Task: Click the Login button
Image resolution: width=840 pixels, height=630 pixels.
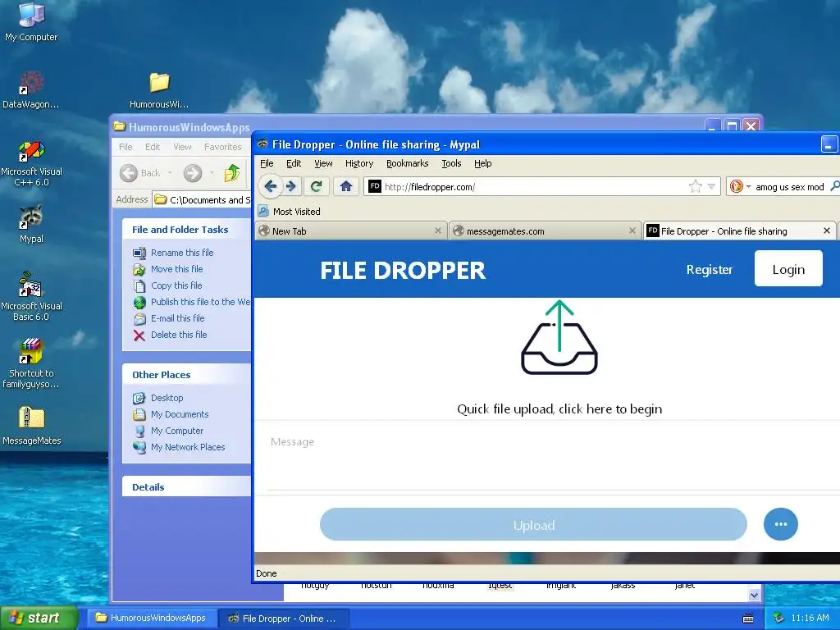Action: [x=788, y=269]
